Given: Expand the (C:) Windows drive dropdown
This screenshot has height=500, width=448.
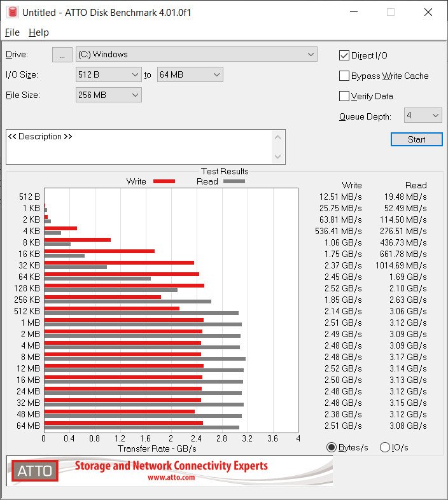Looking at the screenshot, I should click(x=197, y=55).
